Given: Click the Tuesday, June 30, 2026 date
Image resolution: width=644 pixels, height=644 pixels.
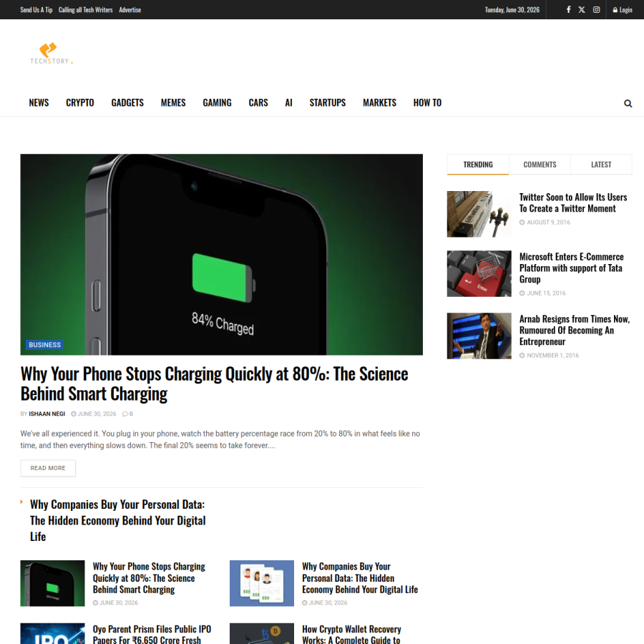Looking at the screenshot, I should click(512, 10).
